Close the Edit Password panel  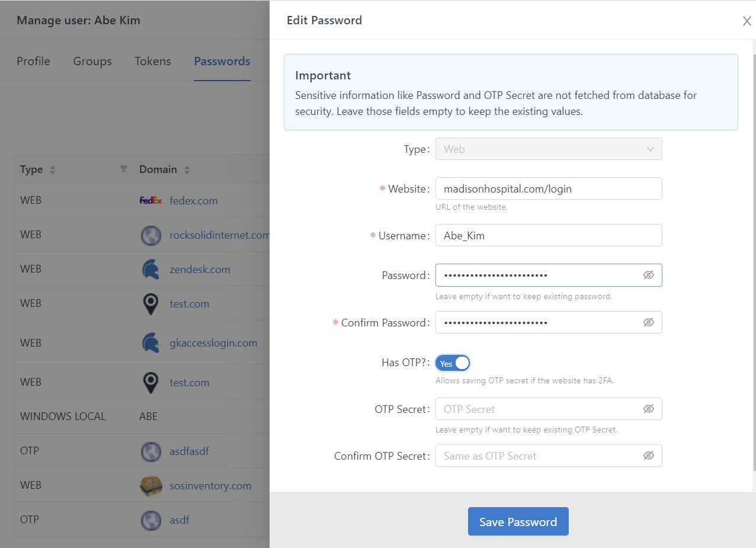(x=747, y=21)
